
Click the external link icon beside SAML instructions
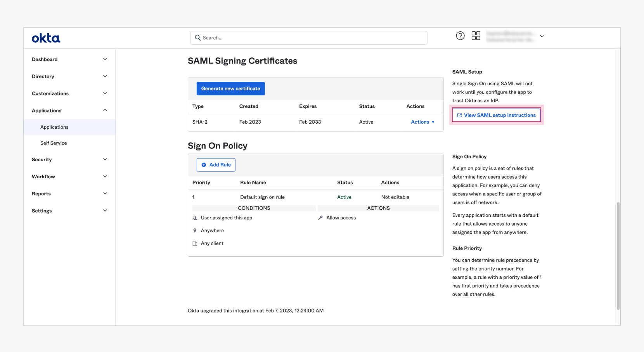[459, 115]
